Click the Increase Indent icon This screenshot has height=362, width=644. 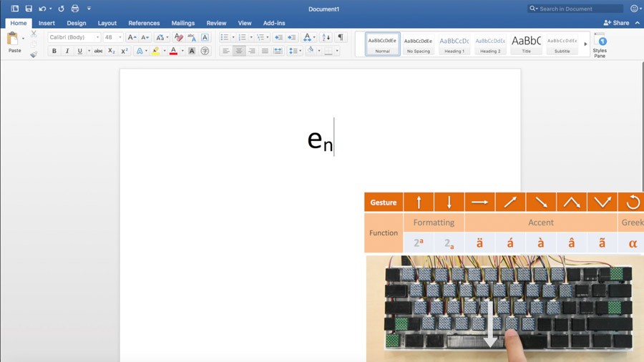point(291,37)
